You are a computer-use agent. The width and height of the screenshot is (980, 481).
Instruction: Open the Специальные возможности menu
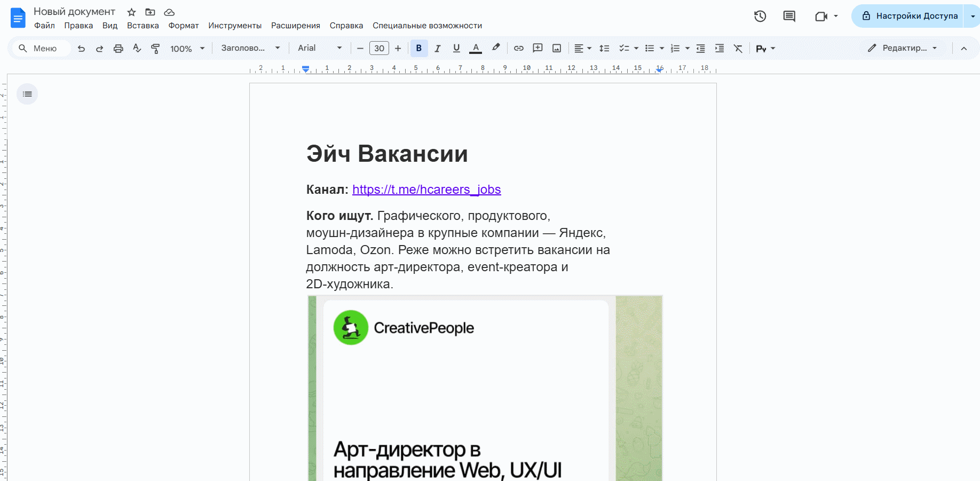click(427, 26)
